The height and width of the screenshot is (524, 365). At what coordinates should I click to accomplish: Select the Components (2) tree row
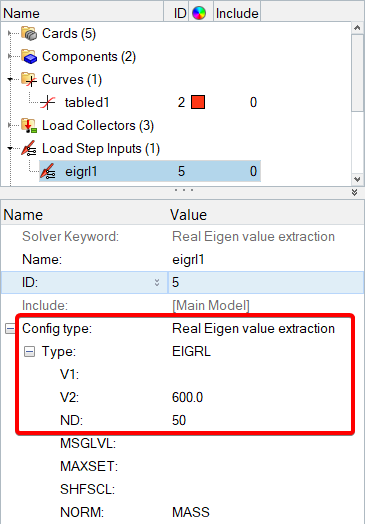pyautogui.click(x=89, y=56)
